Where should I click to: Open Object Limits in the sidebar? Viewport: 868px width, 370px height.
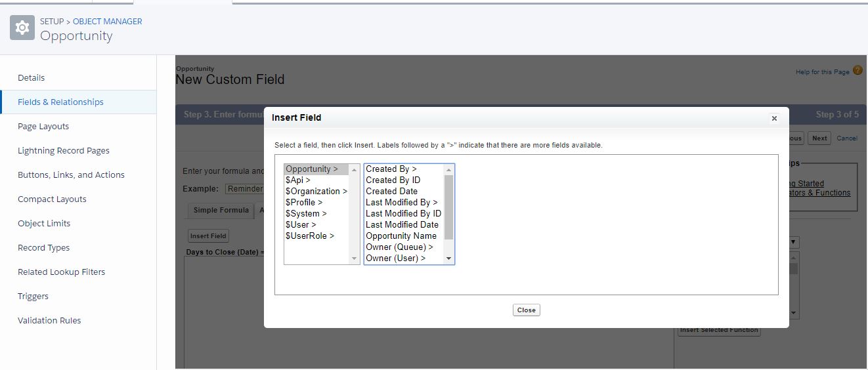[x=44, y=223]
